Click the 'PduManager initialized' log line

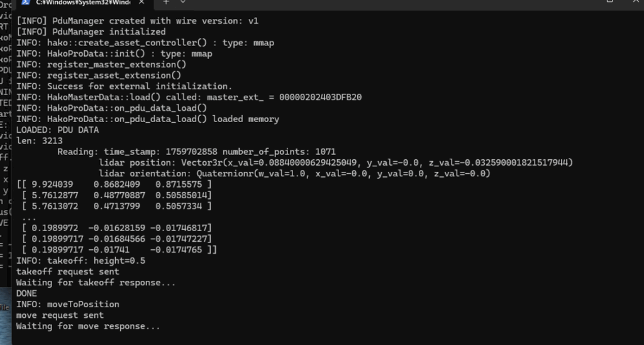click(x=91, y=31)
